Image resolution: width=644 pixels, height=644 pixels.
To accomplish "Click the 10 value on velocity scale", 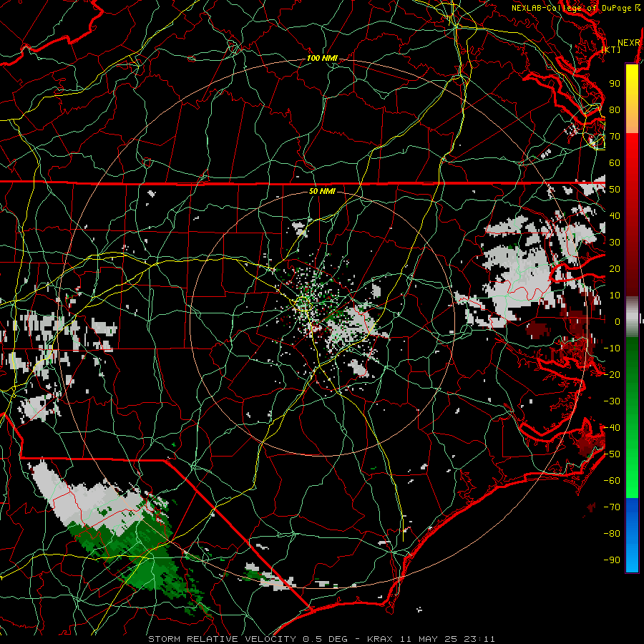I will click(x=615, y=296).
